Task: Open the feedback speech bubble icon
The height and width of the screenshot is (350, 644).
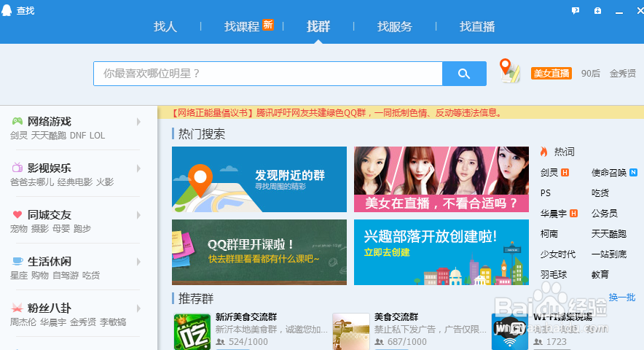Action: point(576,11)
